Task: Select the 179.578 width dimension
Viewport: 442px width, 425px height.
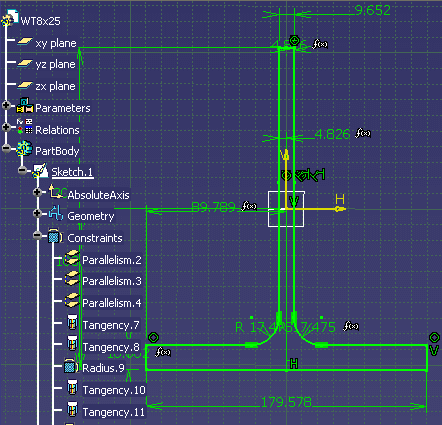Action: pyautogui.click(x=286, y=402)
